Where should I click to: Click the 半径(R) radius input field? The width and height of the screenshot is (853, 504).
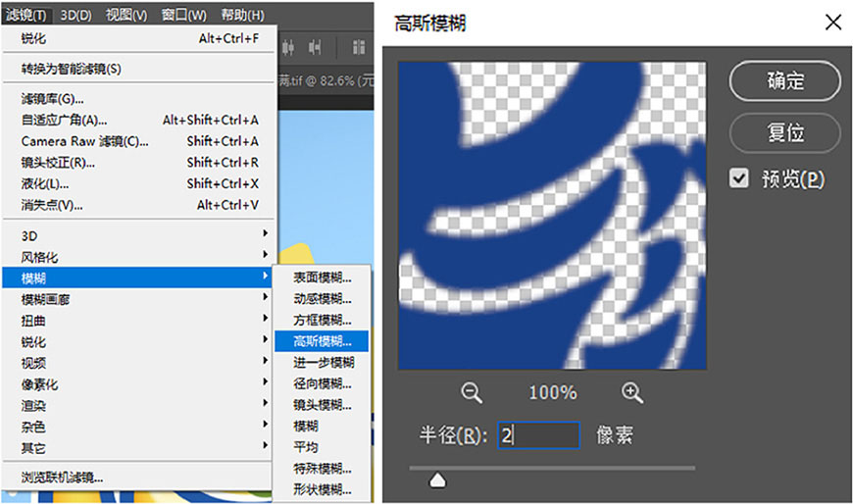click(x=538, y=435)
